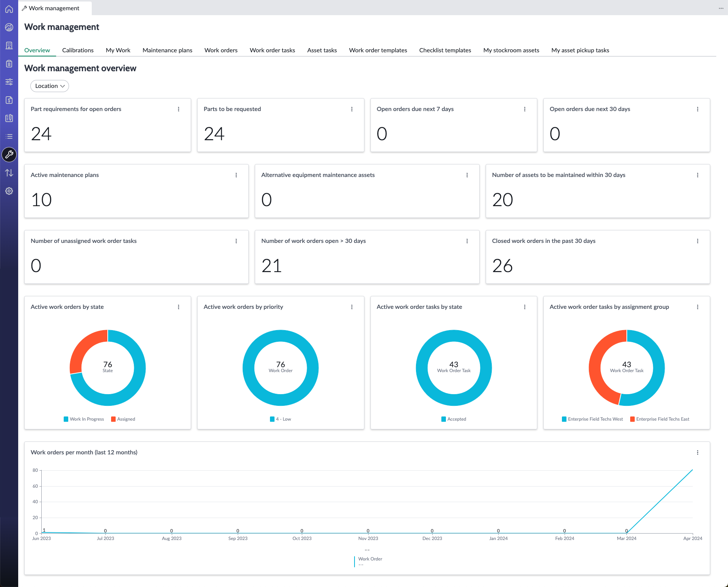Click the value 24 in Parts to be requested
This screenshot has width=728, height=587.
coord(214,134)
